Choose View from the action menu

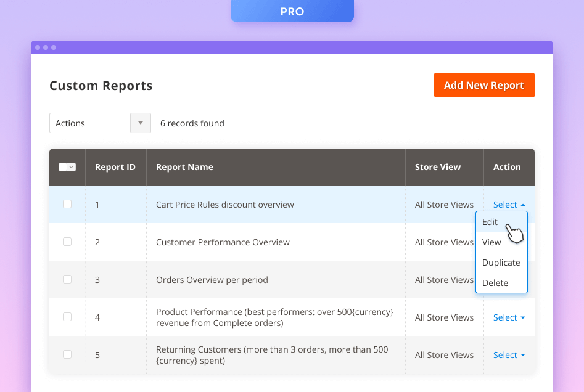pyautogui.click(x=491, y=242)
